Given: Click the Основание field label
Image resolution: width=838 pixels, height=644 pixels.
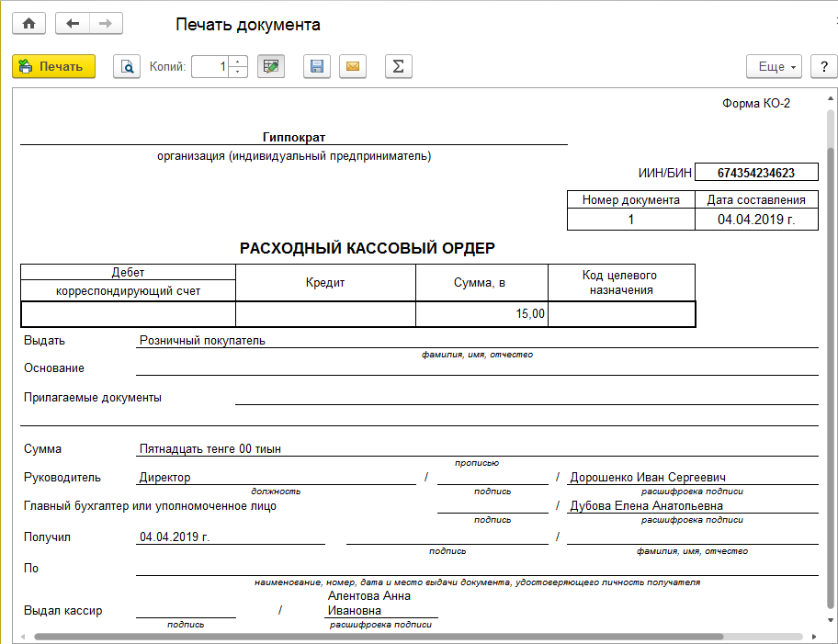Looking at the screenshot, I should [x=54, y=368].
